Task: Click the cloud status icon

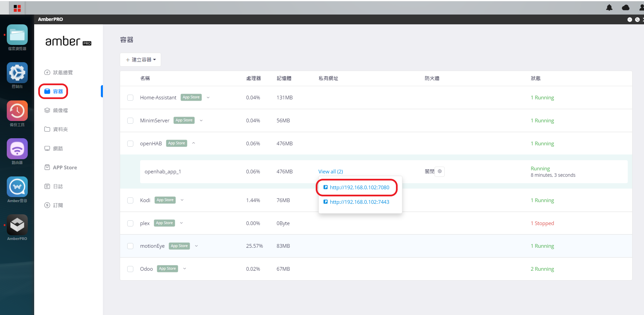Action: (626, 7)
